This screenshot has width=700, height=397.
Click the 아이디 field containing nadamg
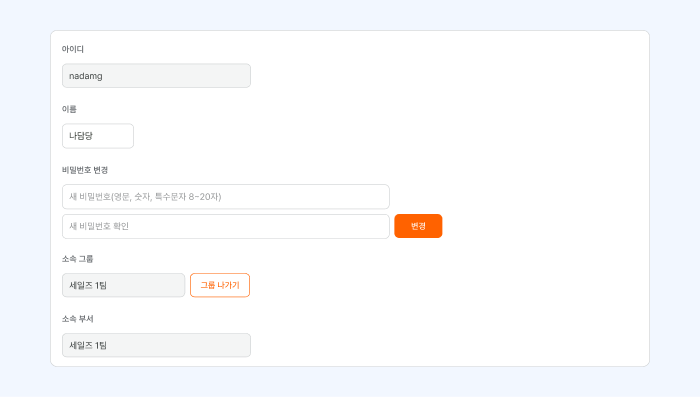coord(156,75)
